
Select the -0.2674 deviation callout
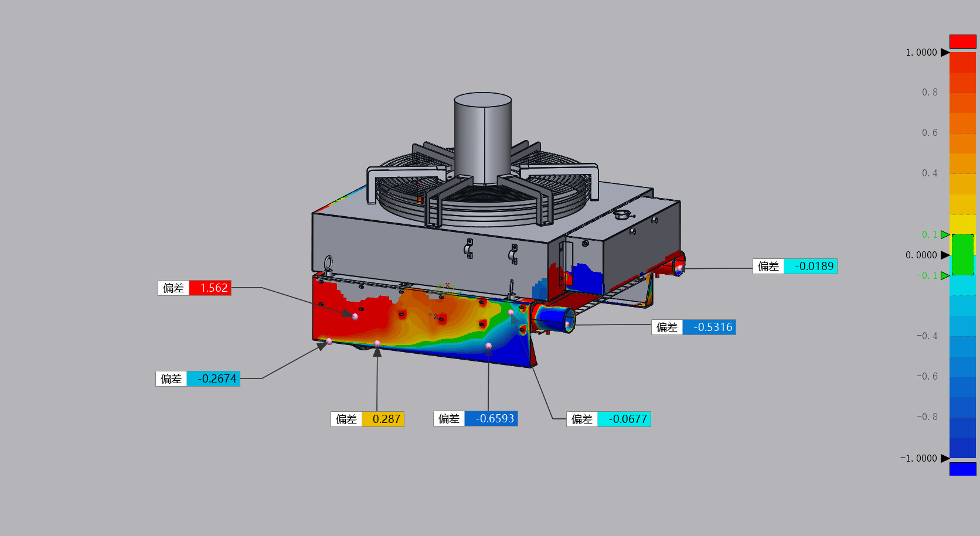click(x=198, y=379)
